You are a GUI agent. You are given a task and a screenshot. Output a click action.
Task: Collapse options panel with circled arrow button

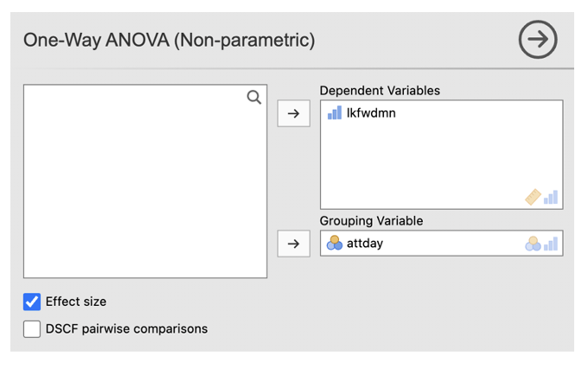point(538,39)
